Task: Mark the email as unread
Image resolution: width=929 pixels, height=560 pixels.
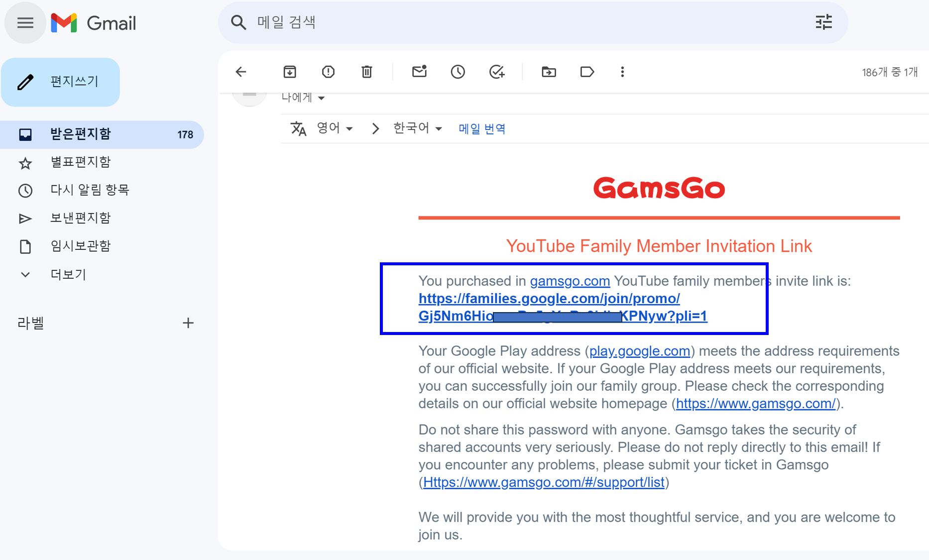Action: tap(420, 72)
